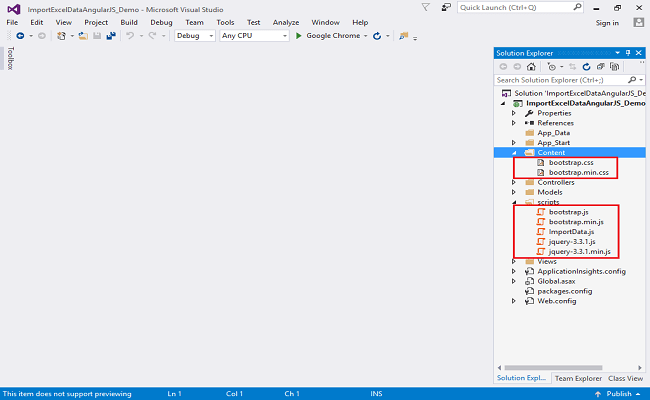Expand the Controllers folder
This screenshot has width=650, height=400.
[514, 182]
